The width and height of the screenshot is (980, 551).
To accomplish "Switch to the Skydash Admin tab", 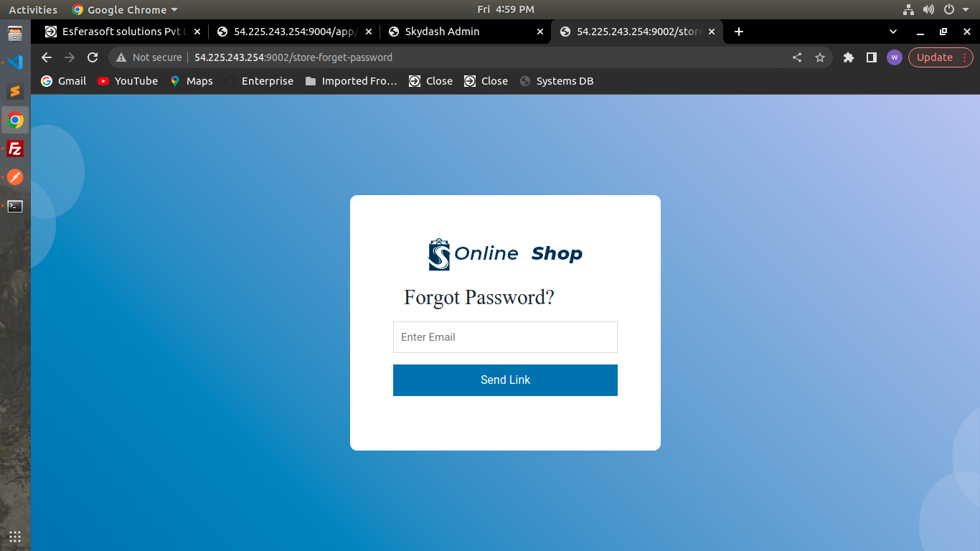I will point(442,32).
